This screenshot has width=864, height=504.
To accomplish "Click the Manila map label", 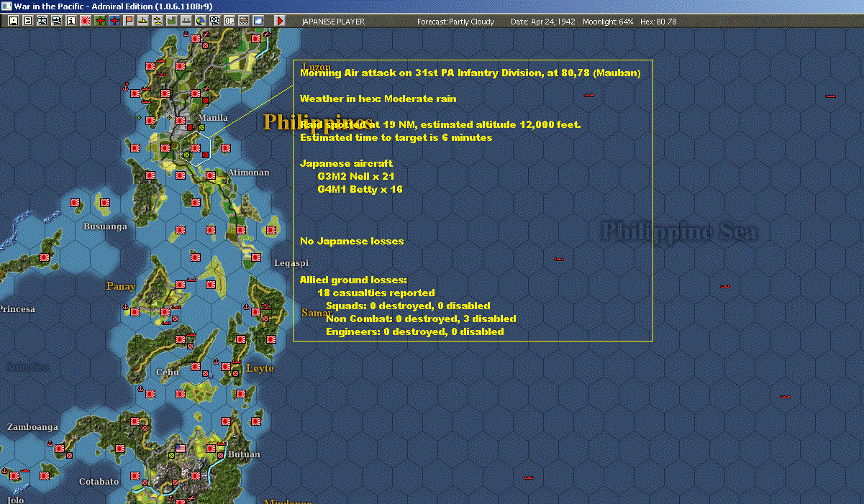I will (x=213, y=118).
